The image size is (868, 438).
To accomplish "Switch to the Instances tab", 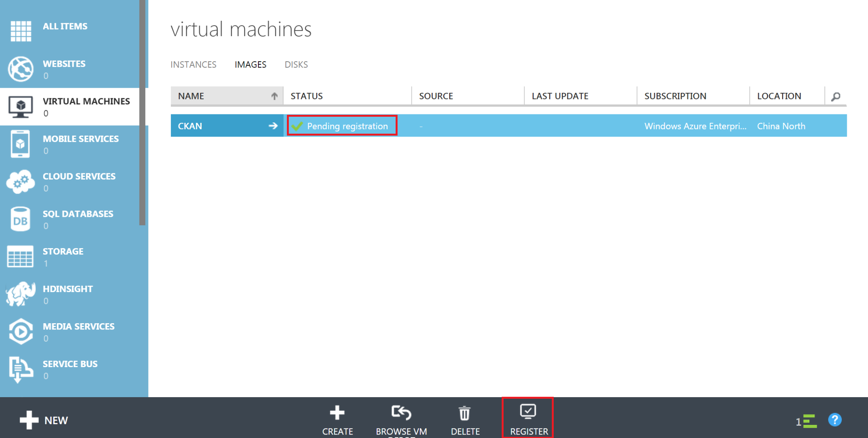I will pos(193,65).
